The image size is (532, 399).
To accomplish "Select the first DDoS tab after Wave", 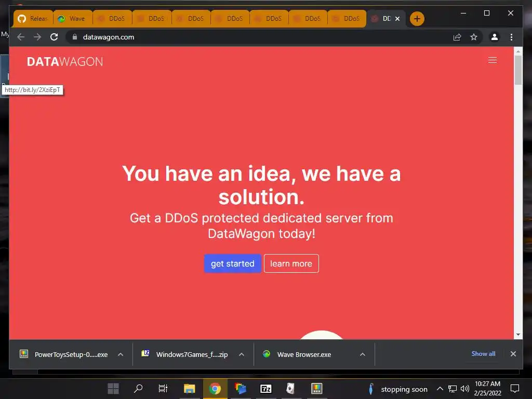I will tap(112, 19).
